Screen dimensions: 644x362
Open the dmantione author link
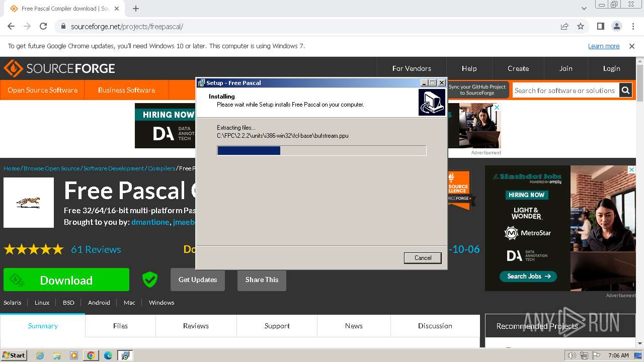coord(150,222)
